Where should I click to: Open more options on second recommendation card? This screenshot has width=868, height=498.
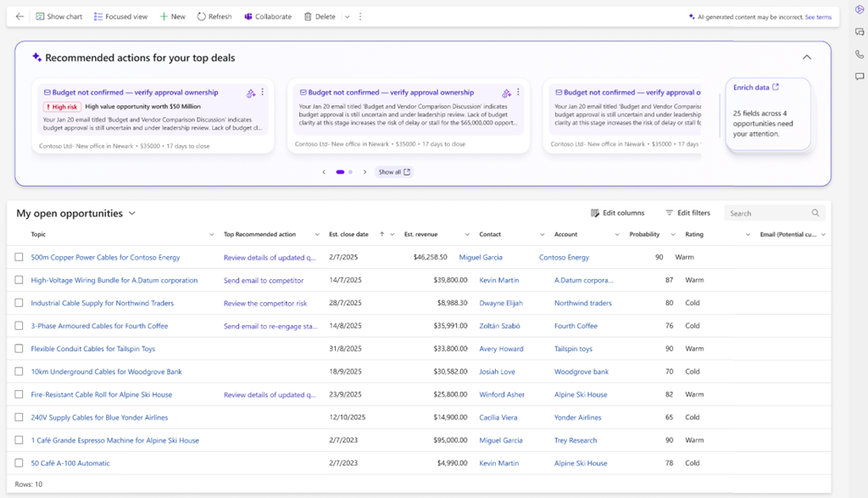[518, 92]
